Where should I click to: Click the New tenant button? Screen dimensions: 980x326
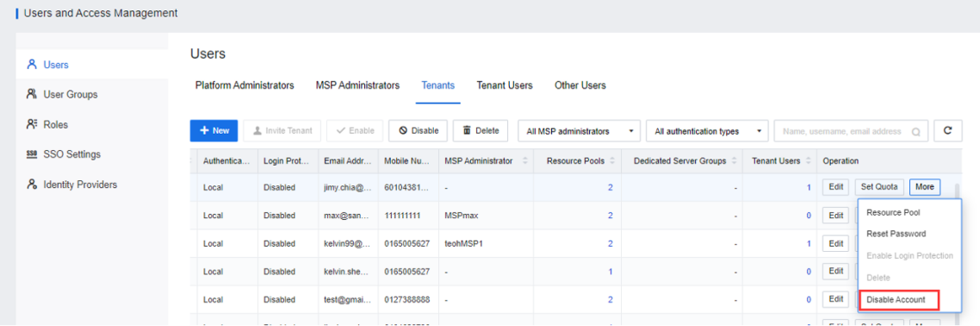pyautogui.click(x=214, y=131)
